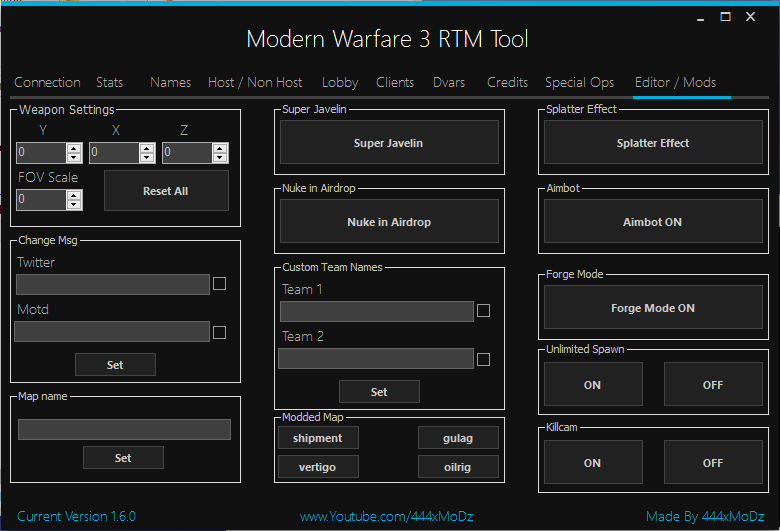
Task: Go to the Lobby tab
Action: tap(340, 83)
